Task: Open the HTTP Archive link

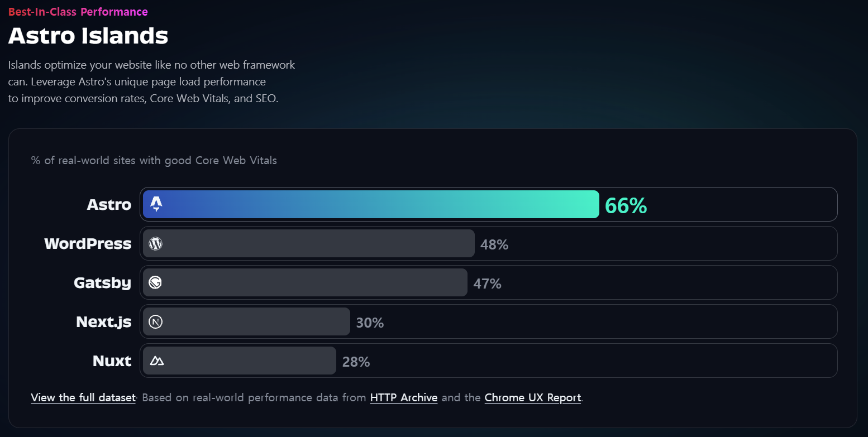Action: click(404, 398)
